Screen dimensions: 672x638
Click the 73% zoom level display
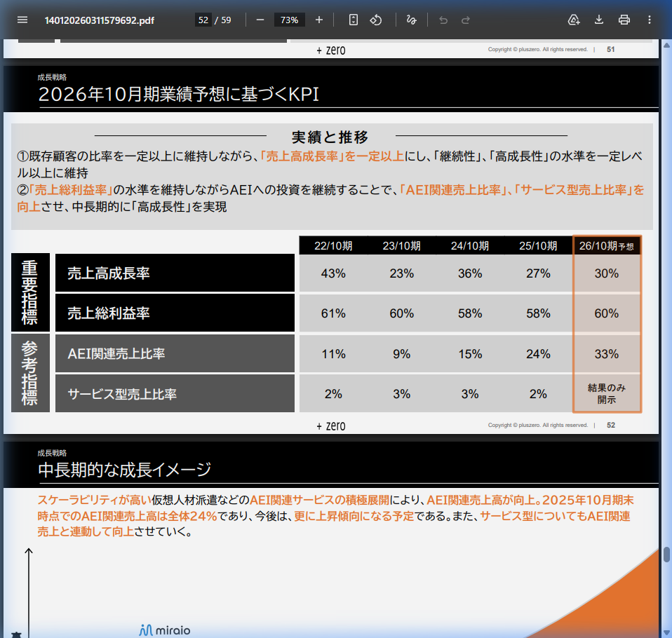pos(289,20)
